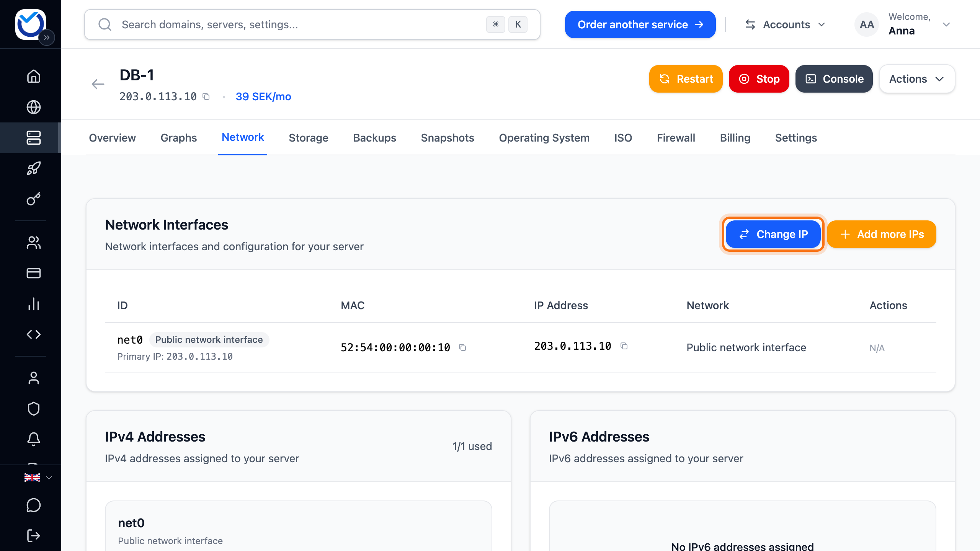Viewport: 980px width, 551px height.
Task: Click the 39 SEK/mo price link
Action: (263, 96)
